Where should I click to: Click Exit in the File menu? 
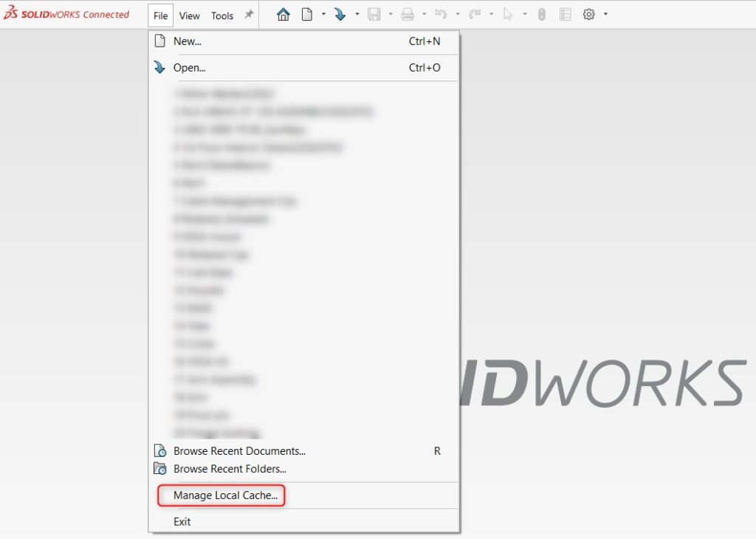click(x=303, y=521)
